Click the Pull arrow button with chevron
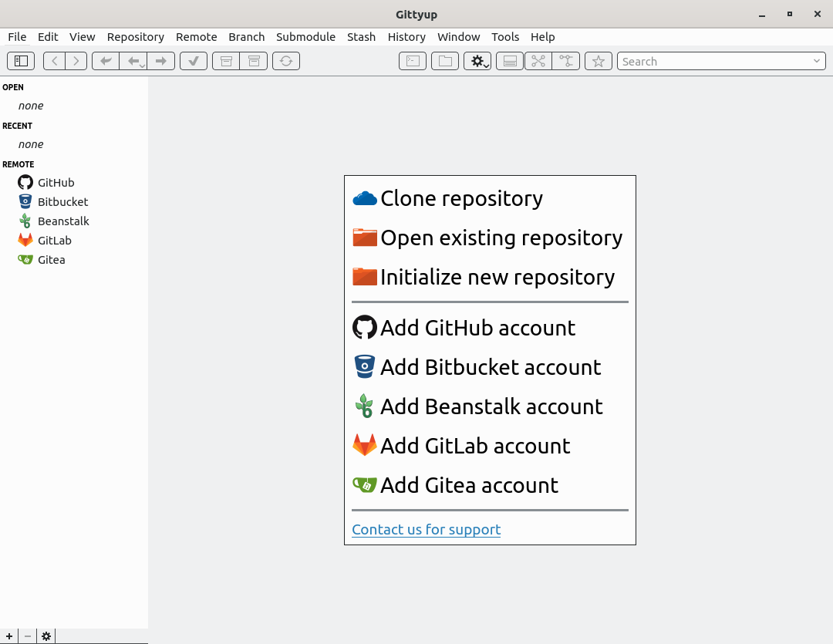Image resolution: width=833 pixels, height=644 pixels. [133, 61]
